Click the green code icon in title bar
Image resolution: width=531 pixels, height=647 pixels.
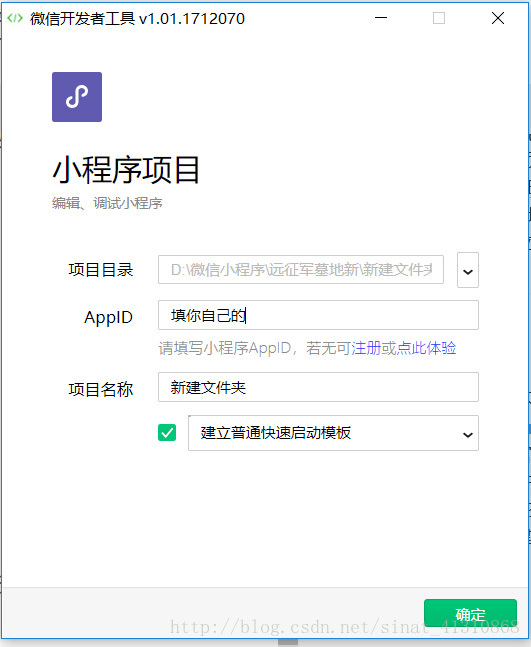15,18
